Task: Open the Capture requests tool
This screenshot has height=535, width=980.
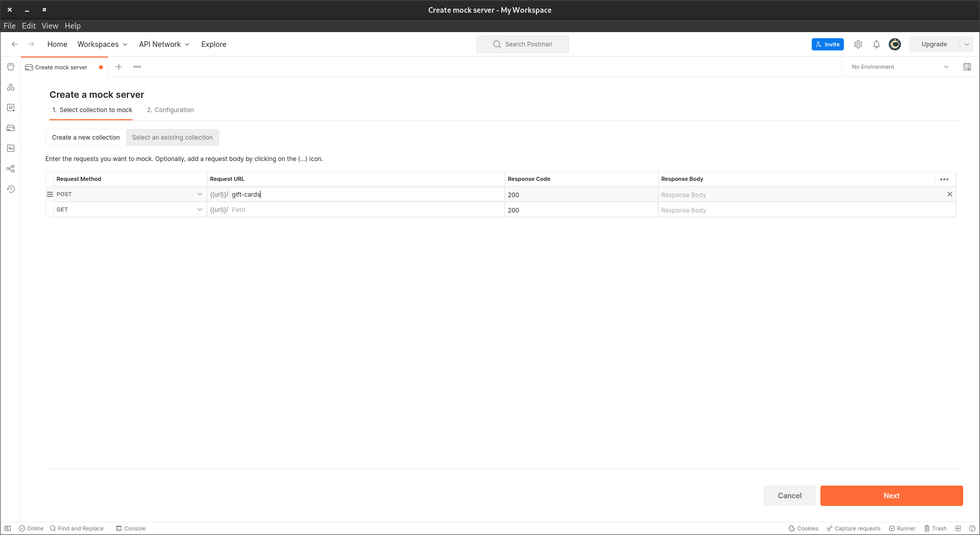Action: (853, 528)
